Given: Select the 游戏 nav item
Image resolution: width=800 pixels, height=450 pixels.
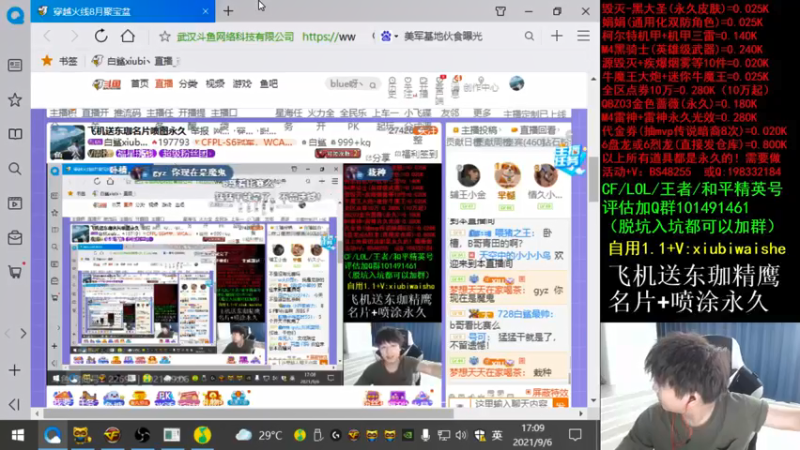Looking at the screenshot, I should click(x=242, y=84).
